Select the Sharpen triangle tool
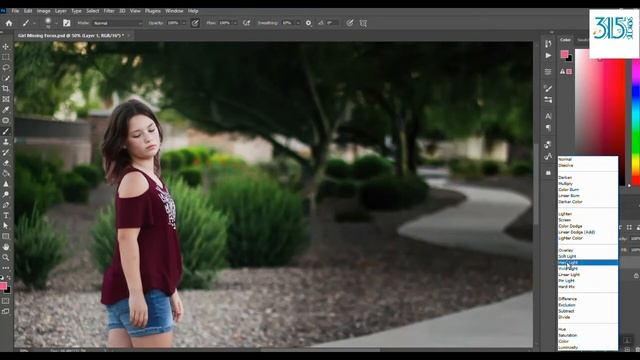This screenshot has width=640, height=360. [x=6, y=184]
